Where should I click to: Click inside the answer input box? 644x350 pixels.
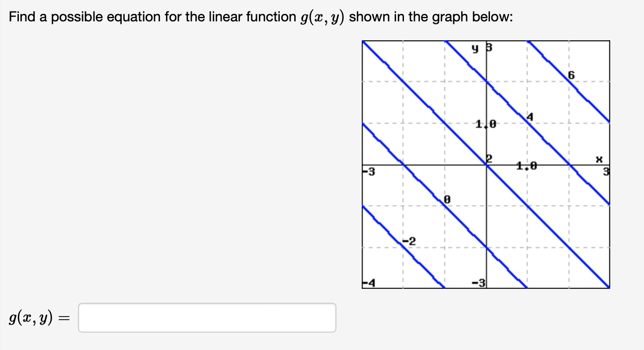[x=206, y=318]
